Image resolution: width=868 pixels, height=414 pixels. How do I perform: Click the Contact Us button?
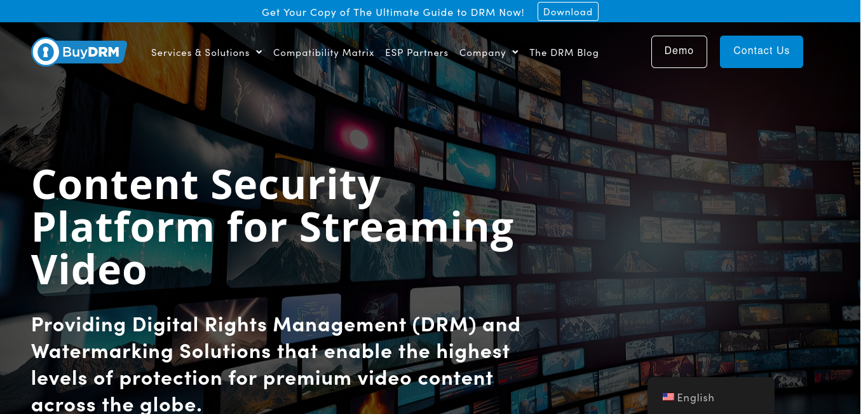pyautogui.click(x=761, y=52)
